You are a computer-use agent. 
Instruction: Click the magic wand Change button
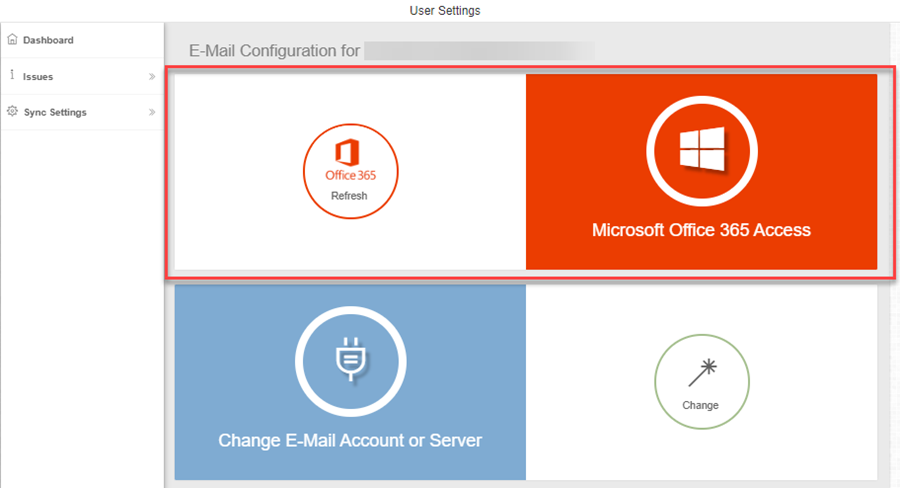pyautogui.click(x=701, y=382)
